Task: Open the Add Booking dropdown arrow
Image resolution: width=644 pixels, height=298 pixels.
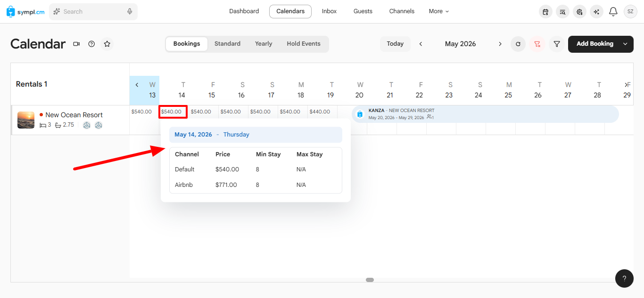Action: tap(625, 44)
